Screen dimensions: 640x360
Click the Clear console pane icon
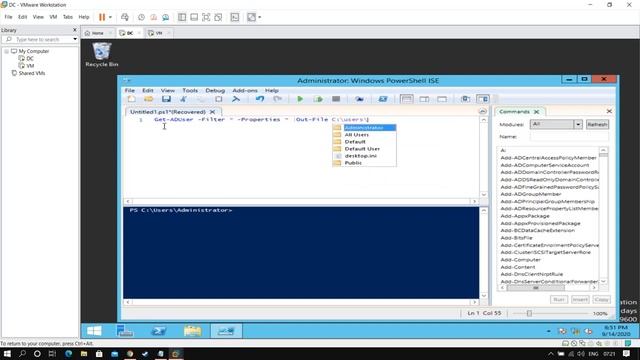[x=236, y=99]
